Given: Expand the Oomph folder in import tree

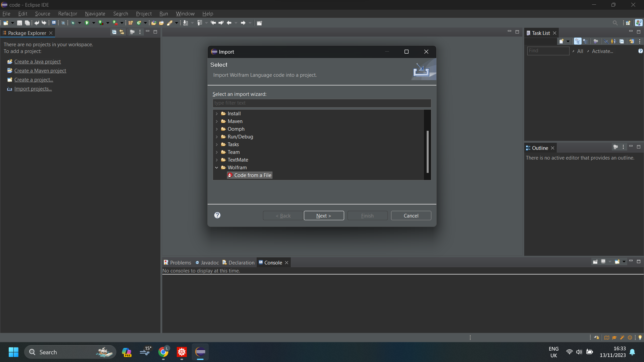Looking at the screenshot, I should 217,129.
